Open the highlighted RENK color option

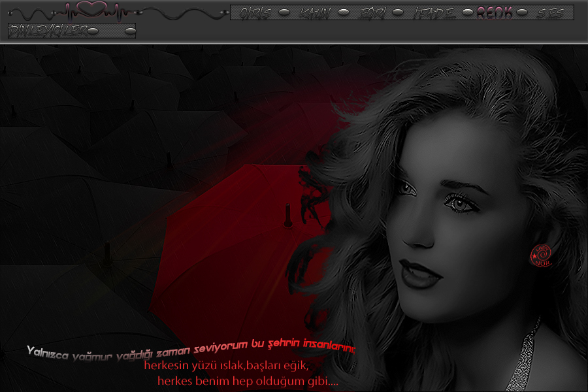click(494, 13)
